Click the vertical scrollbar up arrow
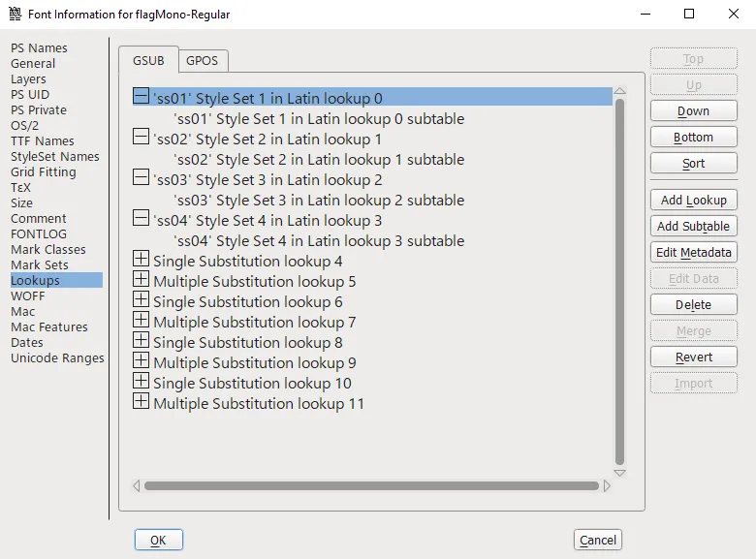 coord(620,91)
